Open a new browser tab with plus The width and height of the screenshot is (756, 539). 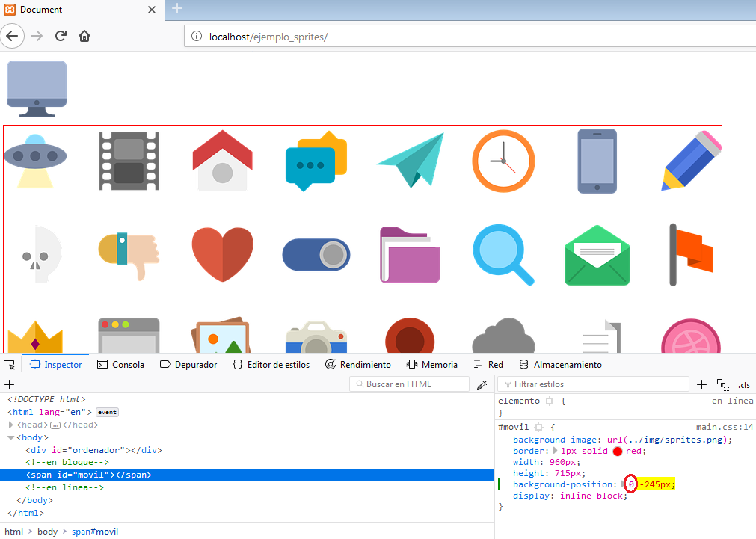177,9
